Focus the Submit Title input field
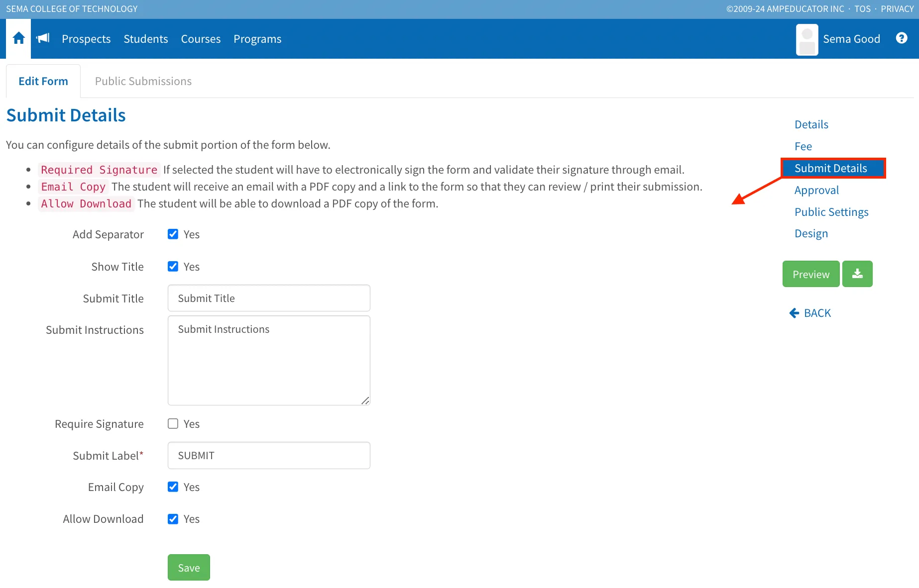 pos(269,298)
